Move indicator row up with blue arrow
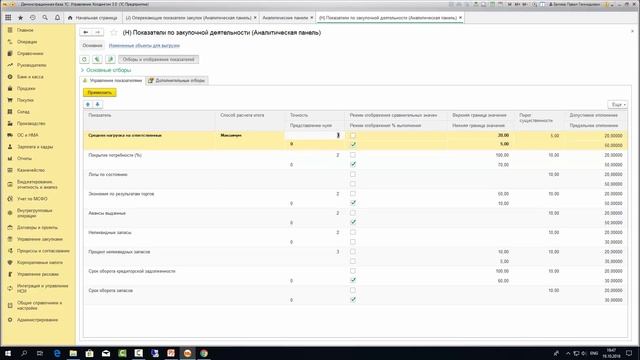640x360 pixels. [88, 104]
